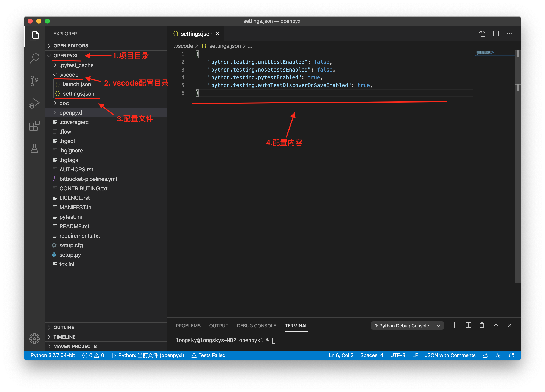Open bitbucket-pipelines.yml file
Viewport: 545px width, 392px height.
point(88,179)
